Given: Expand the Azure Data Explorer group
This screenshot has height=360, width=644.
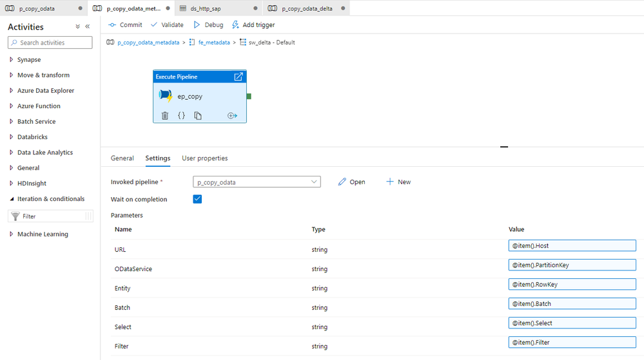Looking at the screenshot, I should [x=11, y=91].
